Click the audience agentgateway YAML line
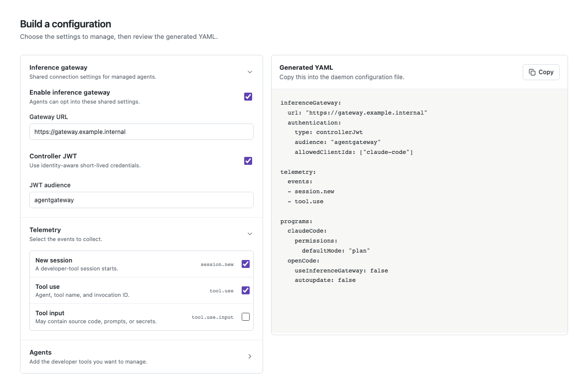Image resolution: width=588 pixels, height=383 pixels. [337, 142]
